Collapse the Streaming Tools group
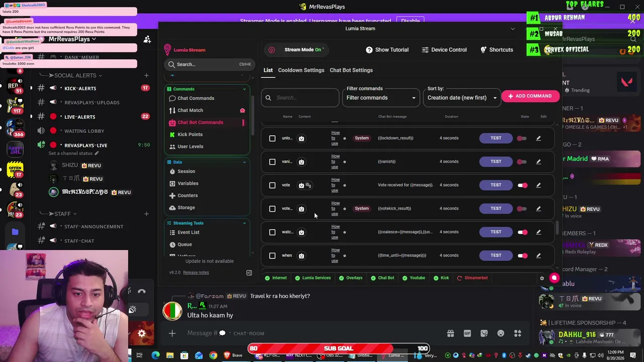The image size is (644, 362). click(x=245, y=223)
